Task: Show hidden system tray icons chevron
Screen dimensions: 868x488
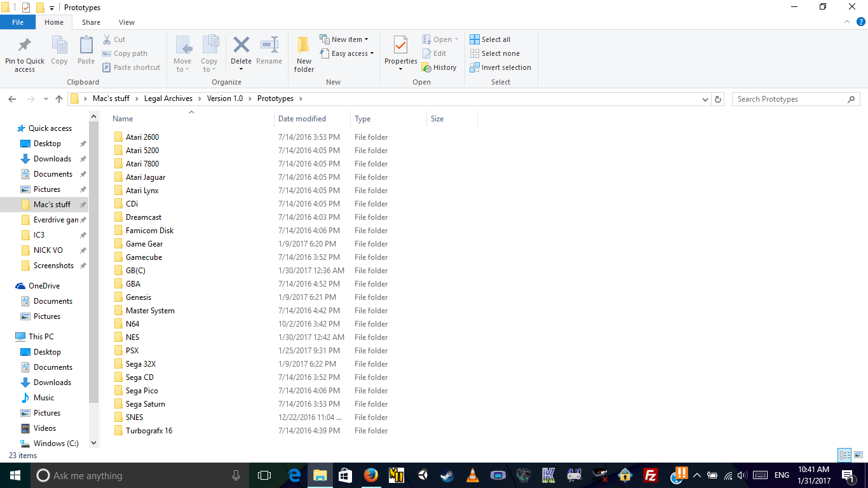Action: click(697, 475)
